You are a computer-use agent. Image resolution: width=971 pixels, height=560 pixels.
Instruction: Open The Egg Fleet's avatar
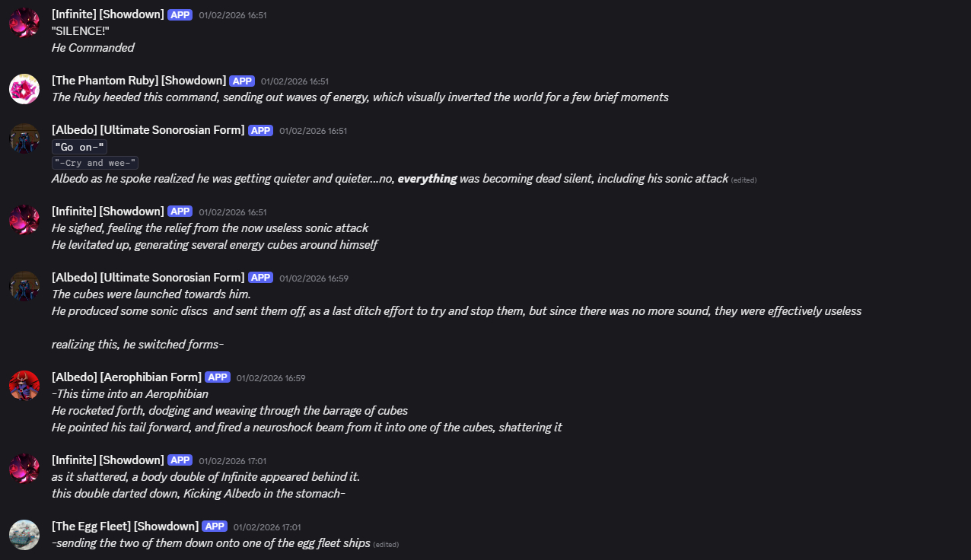[24, 534]
